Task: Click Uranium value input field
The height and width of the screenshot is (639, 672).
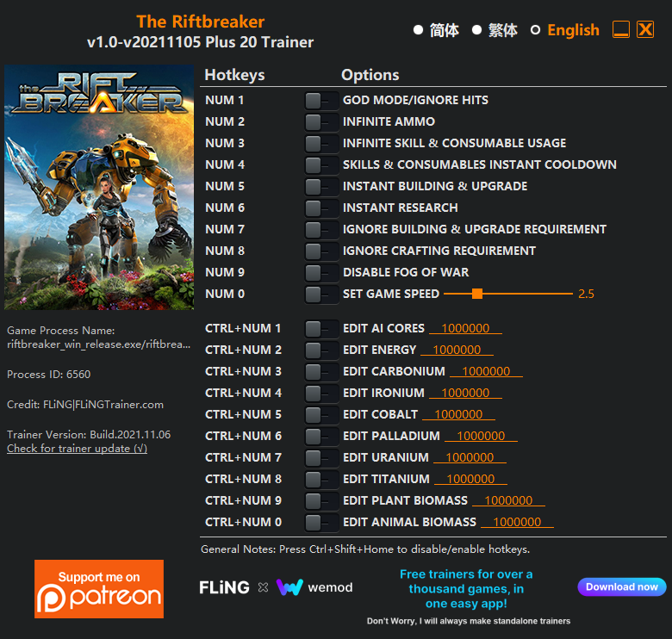Action: 470,457
